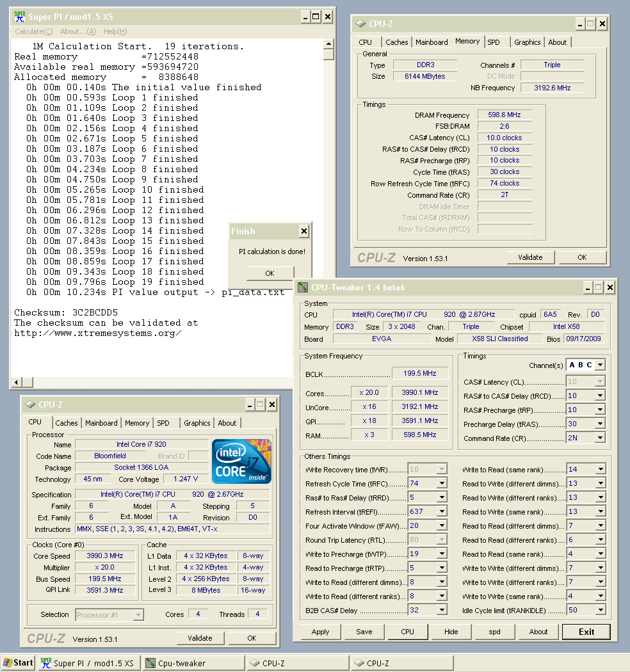
Task: Open the Help menu in Super PI
Action: pos(115,31)
